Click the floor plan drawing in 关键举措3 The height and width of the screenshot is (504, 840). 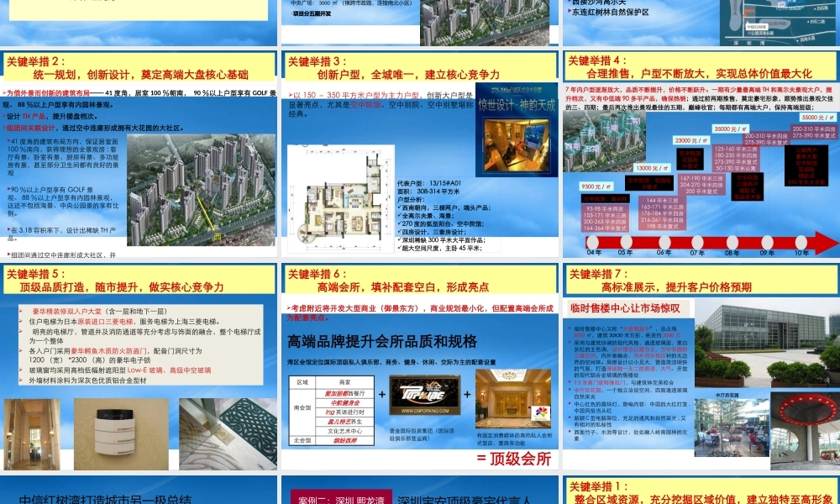(341, 199)
